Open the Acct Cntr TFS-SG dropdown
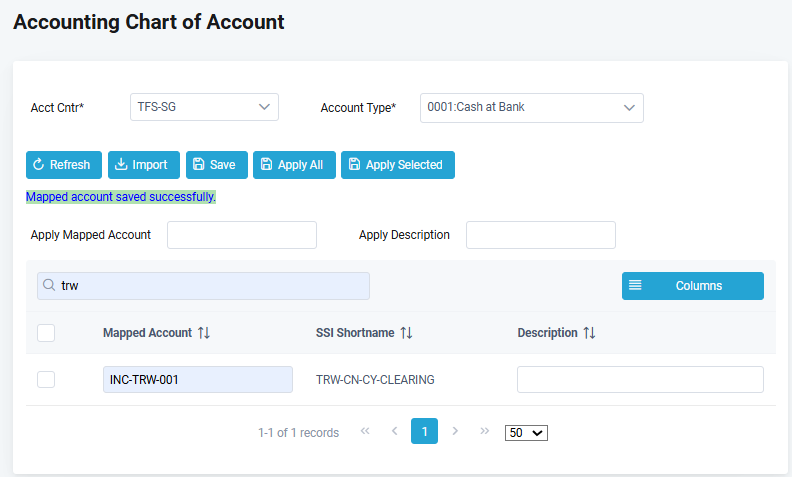This screenshot has height=477, width=792. [204, 107]
